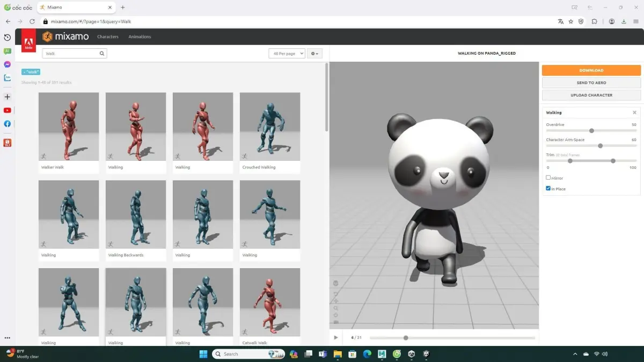Open the AI chat sidebar icon
This screenshot has height=362, width=644.
pyautogui.click(x=8, y=51)
